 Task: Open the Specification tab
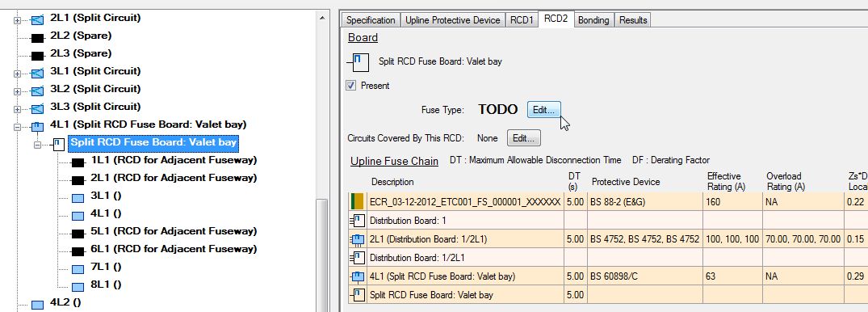pos(371,20)
